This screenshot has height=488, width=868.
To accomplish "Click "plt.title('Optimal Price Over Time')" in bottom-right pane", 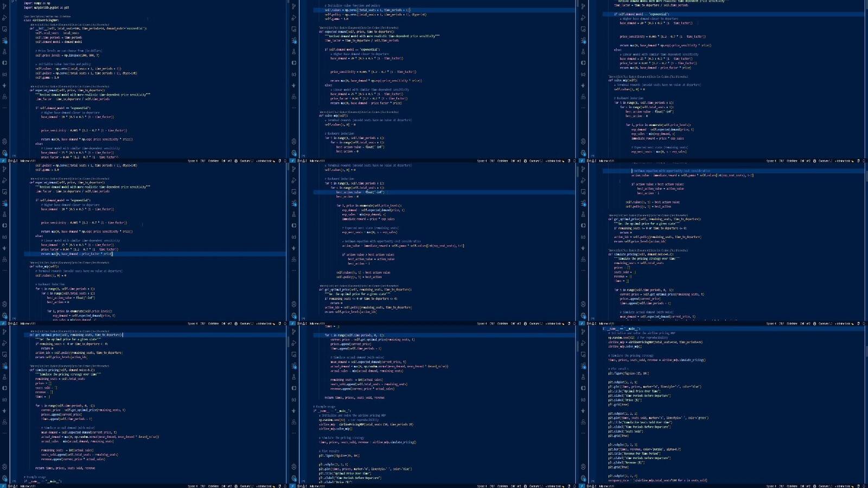I will [x=634, y=391].
